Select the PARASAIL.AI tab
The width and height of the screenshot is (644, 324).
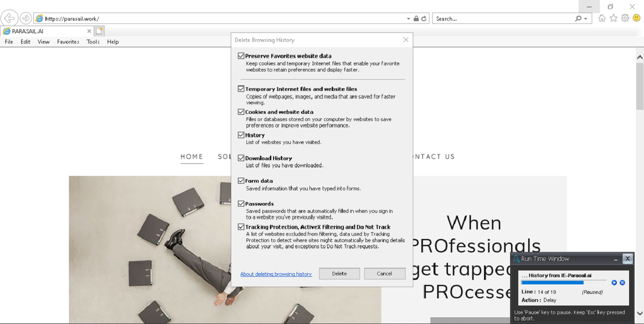[x=46, y=31]
